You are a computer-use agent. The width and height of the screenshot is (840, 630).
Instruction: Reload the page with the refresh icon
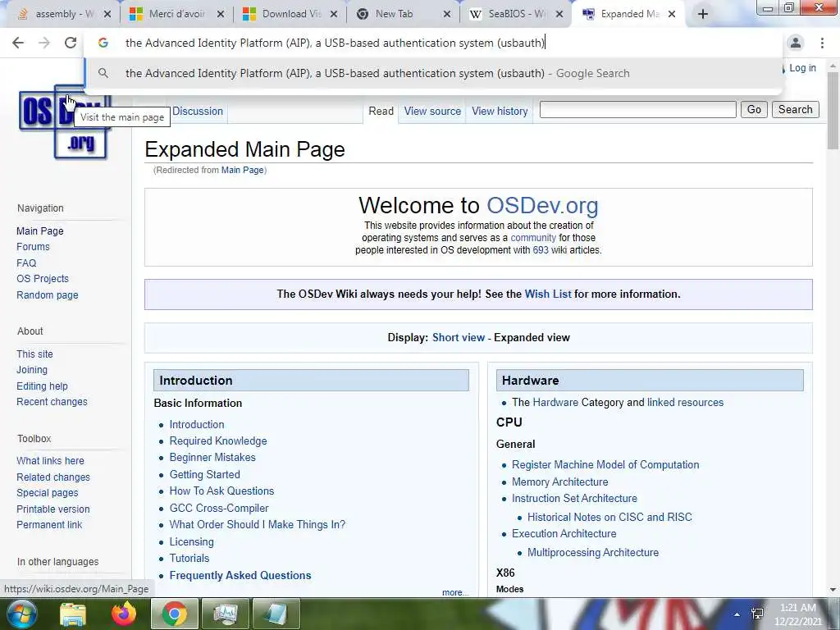click(x=71, y=43)
